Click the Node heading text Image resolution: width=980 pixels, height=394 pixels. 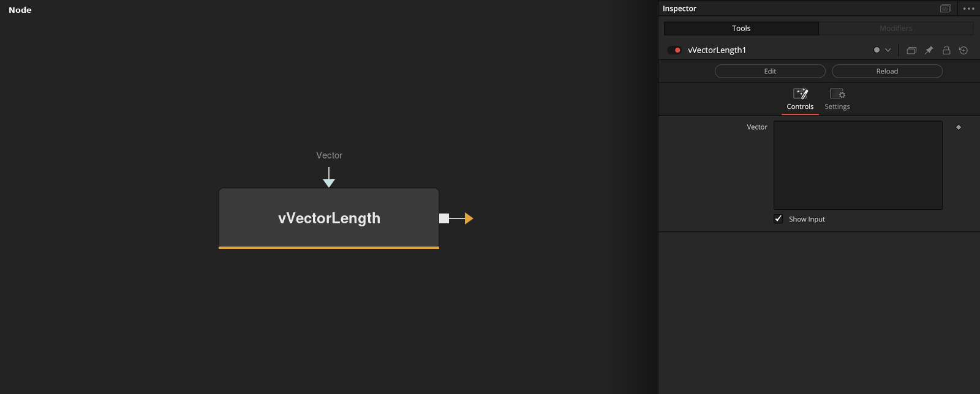tap(20, 10)
